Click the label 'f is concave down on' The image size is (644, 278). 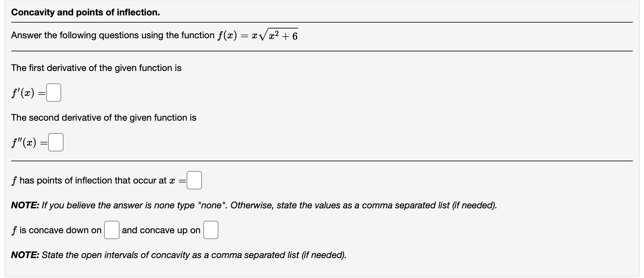pyautogui.click(x=56, y=230)
